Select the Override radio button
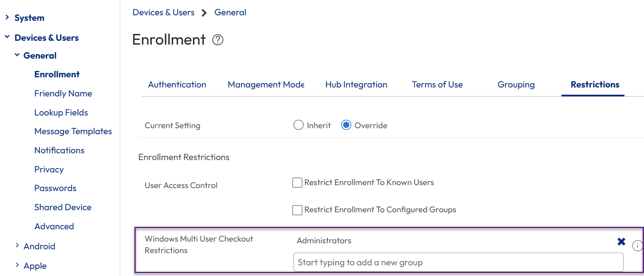 pos(346,125)
